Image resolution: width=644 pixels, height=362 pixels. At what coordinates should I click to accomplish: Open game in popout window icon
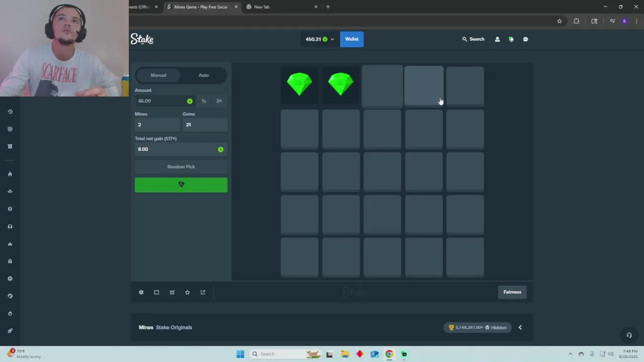203,292
